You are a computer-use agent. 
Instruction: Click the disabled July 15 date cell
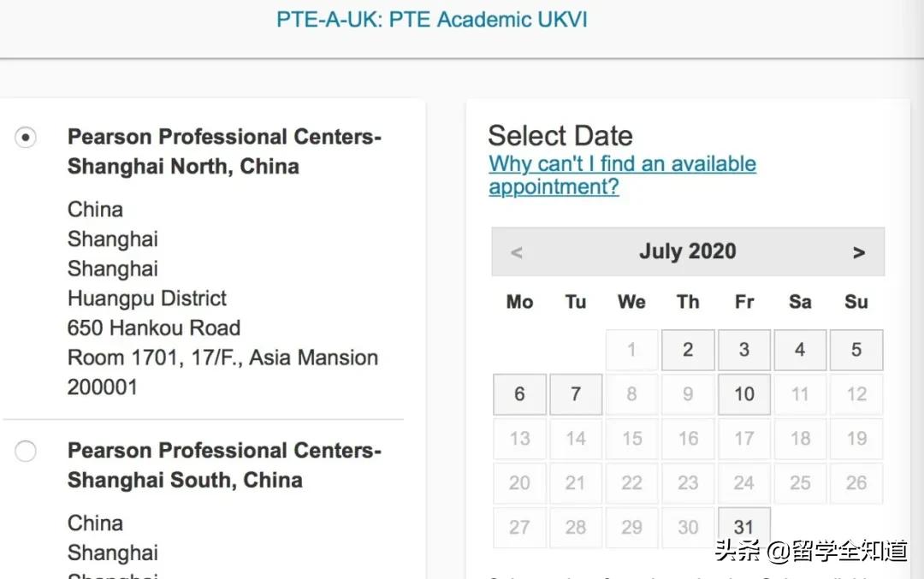pos(631,439)
